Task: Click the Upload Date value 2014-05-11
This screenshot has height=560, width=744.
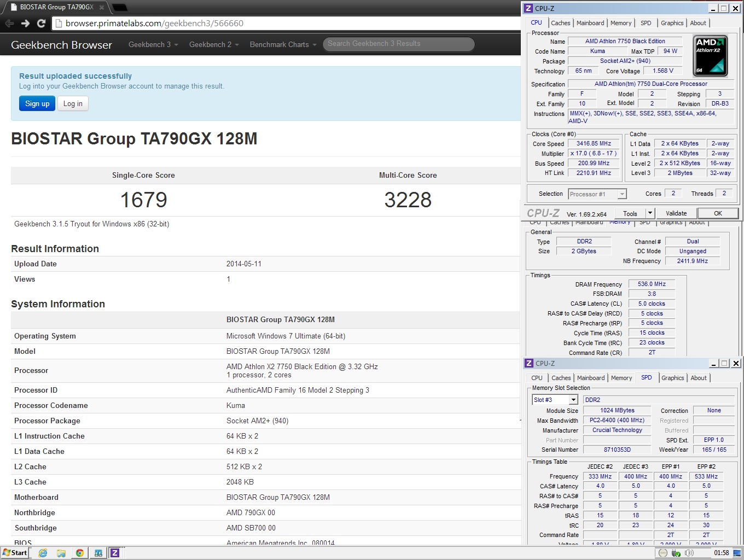Action: coord(244,264)
